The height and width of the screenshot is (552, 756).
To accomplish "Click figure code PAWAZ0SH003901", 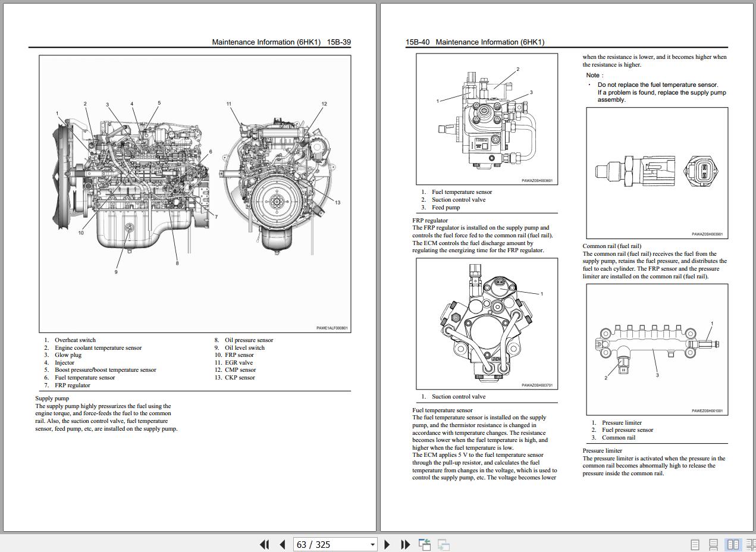I will (707, 234).
